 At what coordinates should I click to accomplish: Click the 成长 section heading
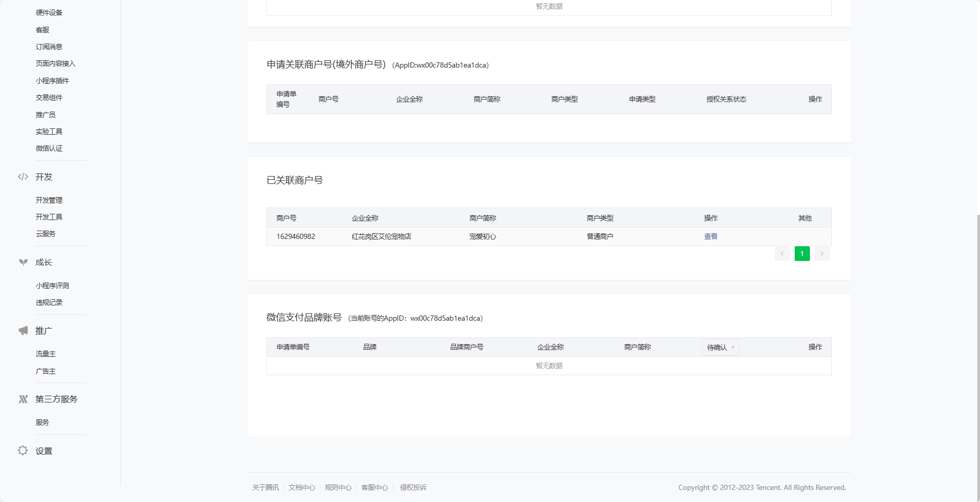click(44, 263)
